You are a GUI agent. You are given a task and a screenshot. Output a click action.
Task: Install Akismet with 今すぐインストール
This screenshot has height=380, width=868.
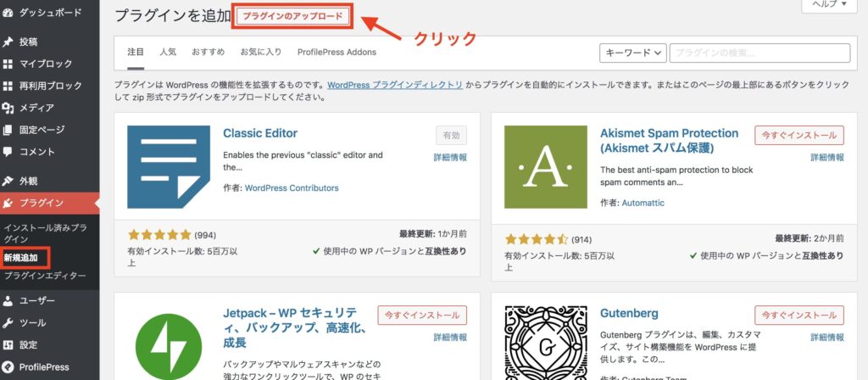(x=799, y=135)
